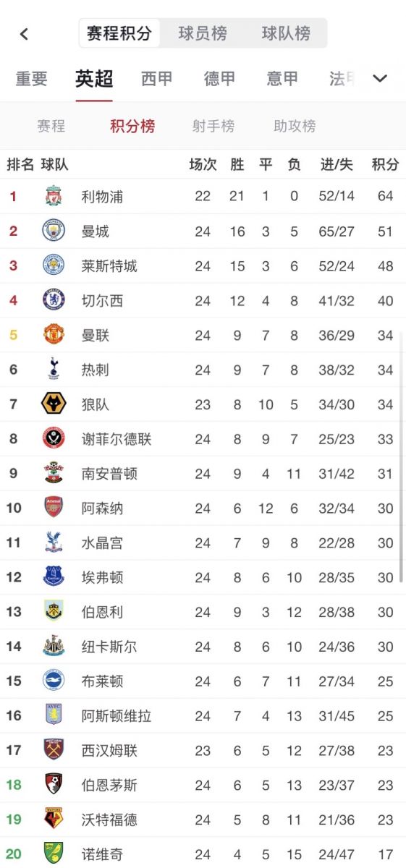Screen dimensions: 406x868
Task: Select Manchester City club badge
Action: [54, 231]
